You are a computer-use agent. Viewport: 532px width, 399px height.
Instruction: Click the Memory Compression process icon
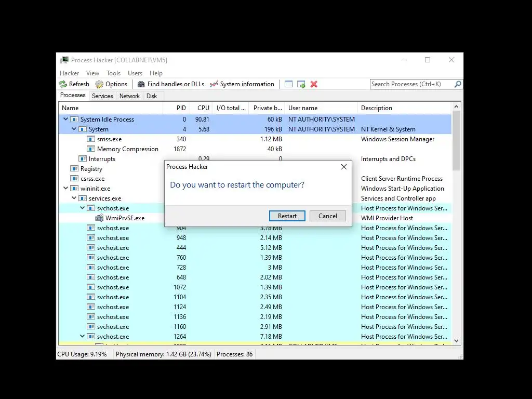[90, 149]
